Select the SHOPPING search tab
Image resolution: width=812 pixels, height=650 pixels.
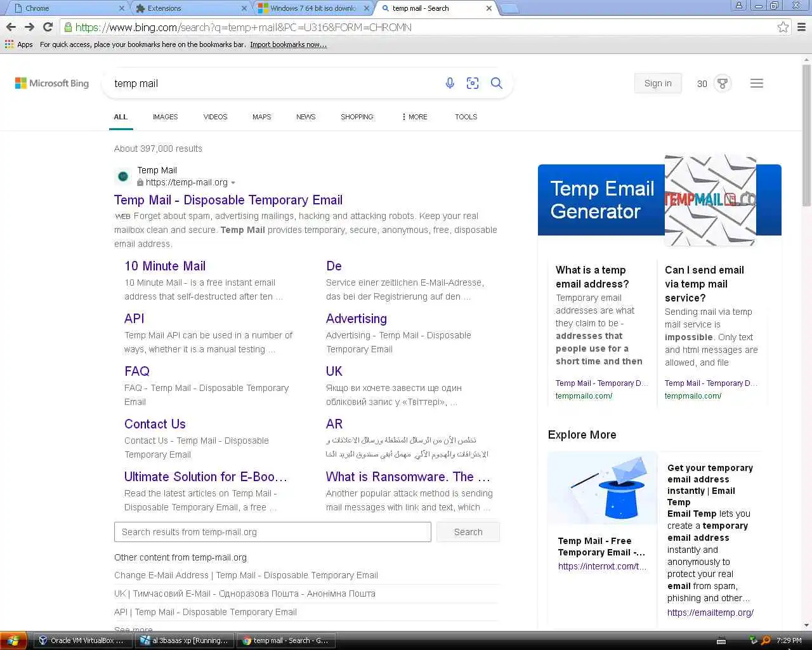(x=357, y=117)
